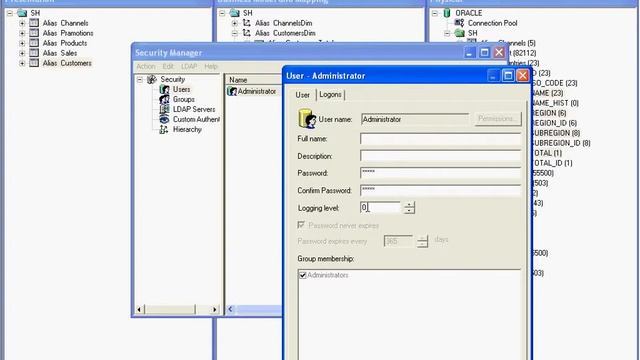Click the Password input field
This screenshot has height=360, width=640.
[x=440, y=173]
